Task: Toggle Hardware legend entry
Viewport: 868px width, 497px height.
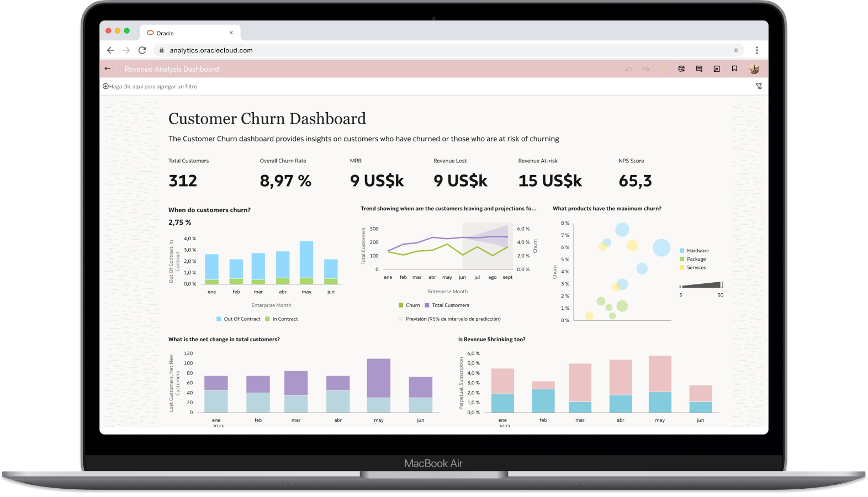Action: tap(694, 251)
